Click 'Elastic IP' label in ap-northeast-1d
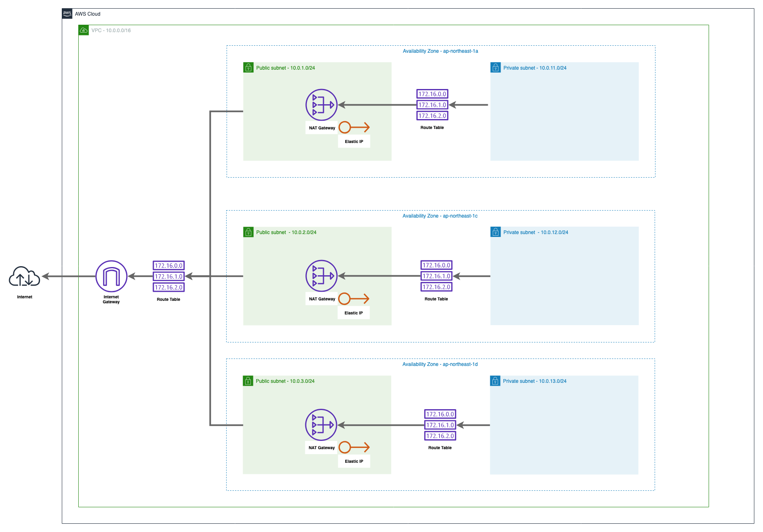 tap(354, 462)
